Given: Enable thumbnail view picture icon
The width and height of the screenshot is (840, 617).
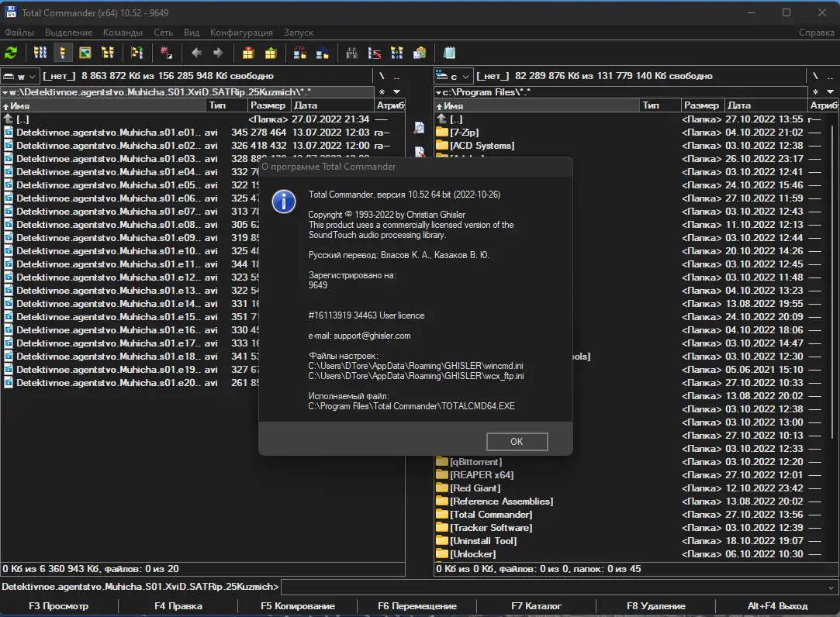Looking at the screenshot, I should click(85, 53).
